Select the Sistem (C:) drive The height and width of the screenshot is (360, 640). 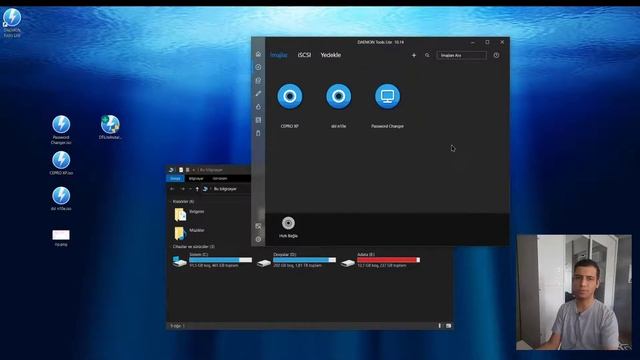pyautogui.click(x=212, y=260)
